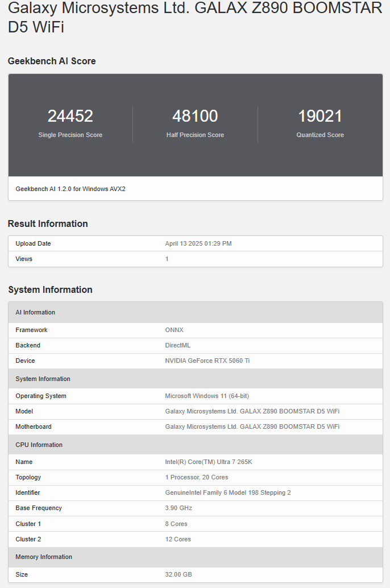The width and height of the screenshot is (390, 588).
Task: Click the Quantized Score label
Action: (x=320, y=135)
